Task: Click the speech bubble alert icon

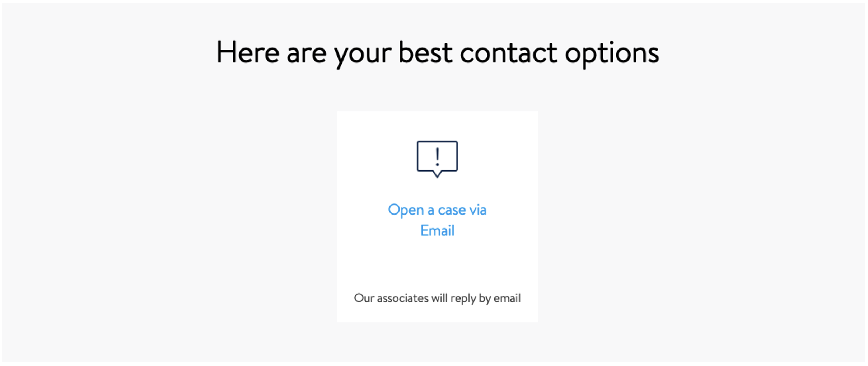Action: (x=437, y=159)
